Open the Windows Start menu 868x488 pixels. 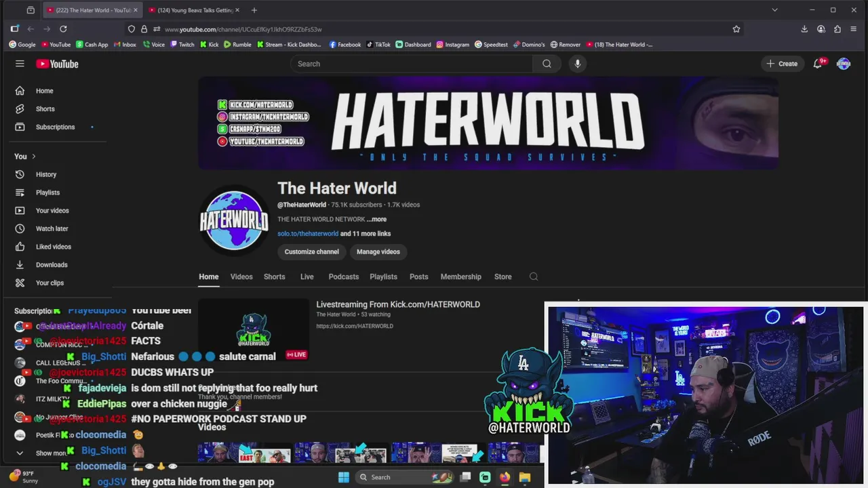[x=344, y=477]
